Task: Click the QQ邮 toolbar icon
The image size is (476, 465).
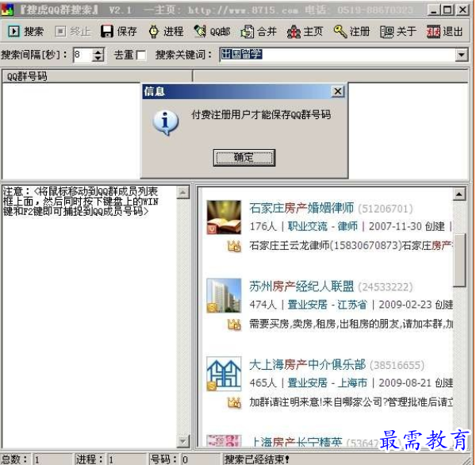Action: pyautogui.click(x=200, y=31)
